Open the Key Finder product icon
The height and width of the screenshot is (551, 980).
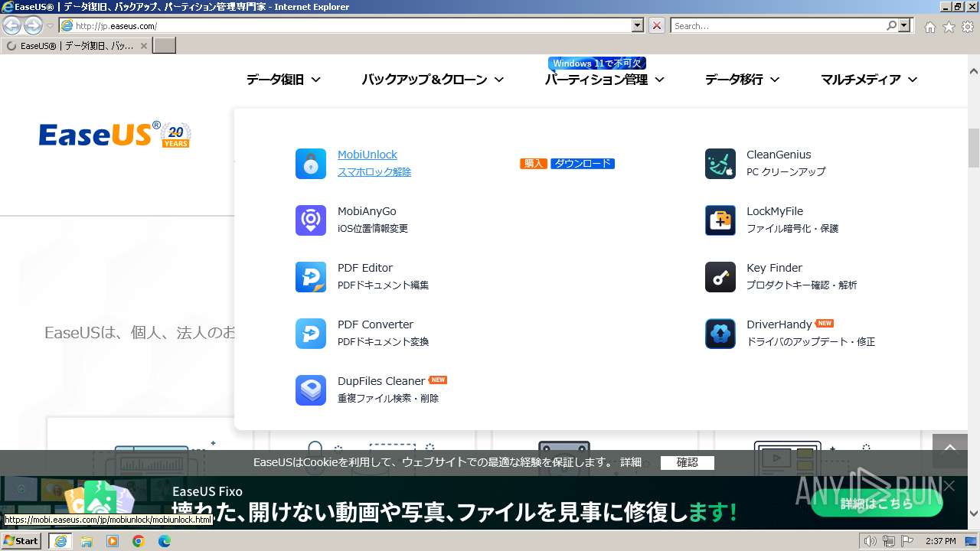pos(720,277)
